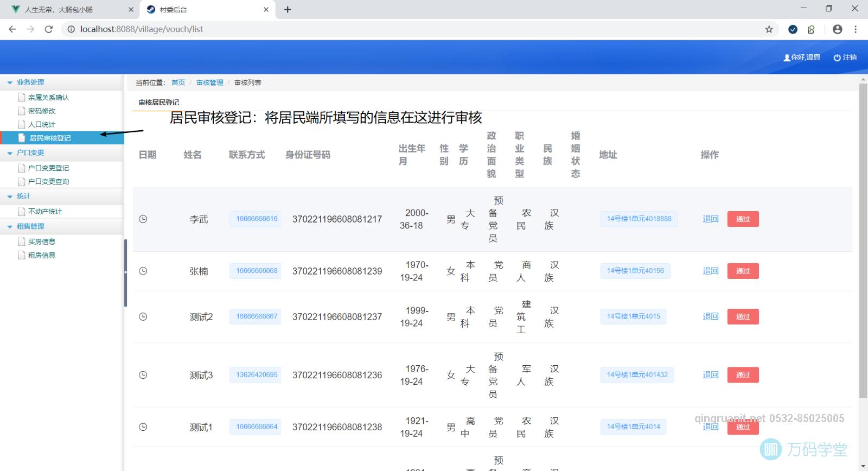Click address tag 14号楼1单元4015
Screen dimensions: 868x471
tap(633, 317)
